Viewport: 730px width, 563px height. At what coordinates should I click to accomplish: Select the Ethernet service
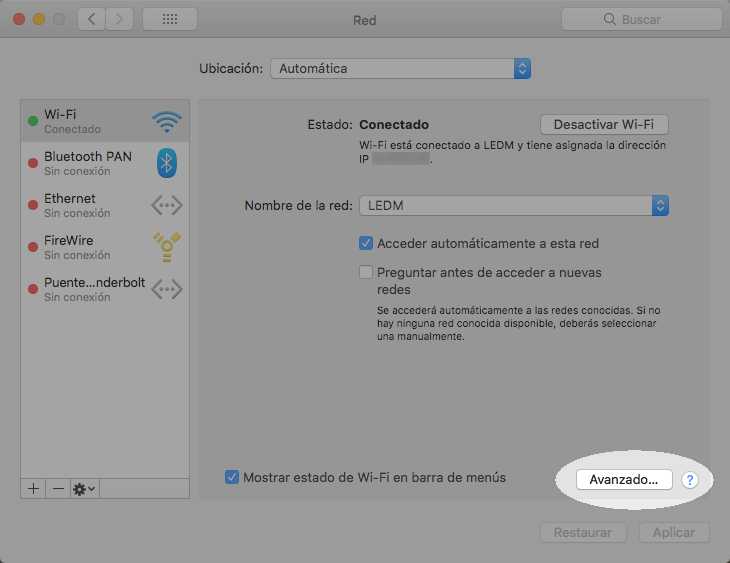pyautogui.click(x=105, y=205)
